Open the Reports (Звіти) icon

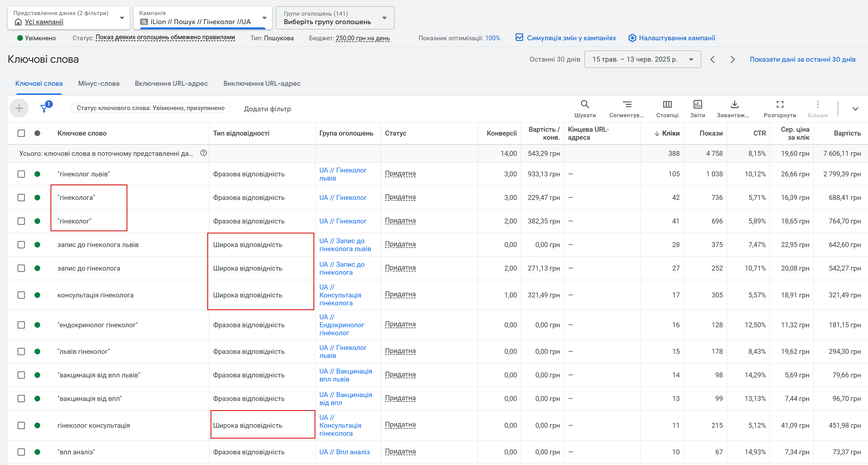(697, 105)
